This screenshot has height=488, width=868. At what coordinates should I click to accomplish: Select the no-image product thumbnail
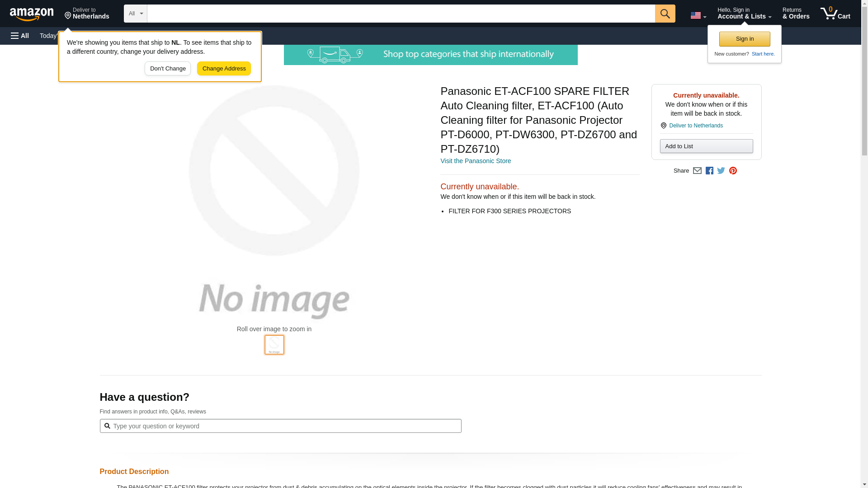pyautogui.click(x=274, y=345)
